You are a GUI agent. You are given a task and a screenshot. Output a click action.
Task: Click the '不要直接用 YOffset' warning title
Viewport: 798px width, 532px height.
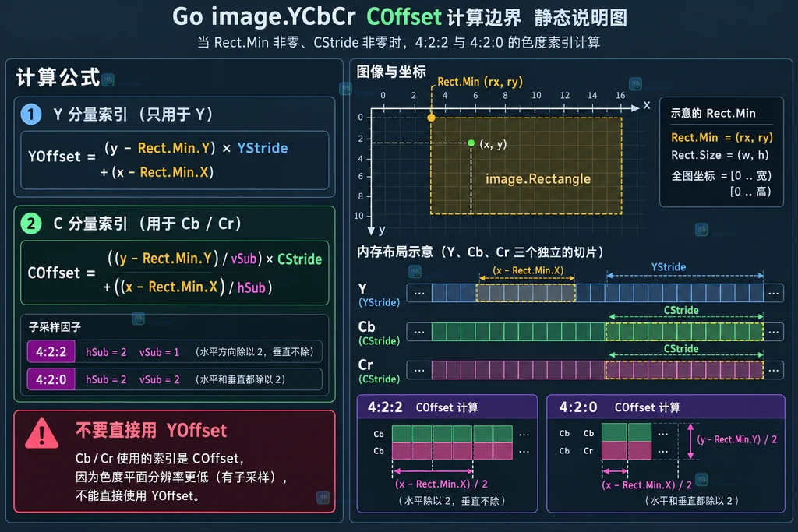[x=151, y=430]
